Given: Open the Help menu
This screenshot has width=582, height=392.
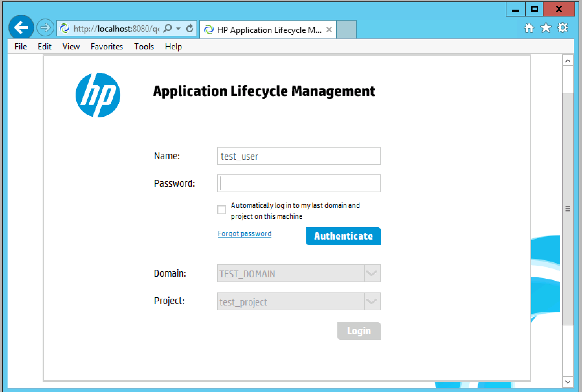Looking at the screenshot, I should point(173,46).
